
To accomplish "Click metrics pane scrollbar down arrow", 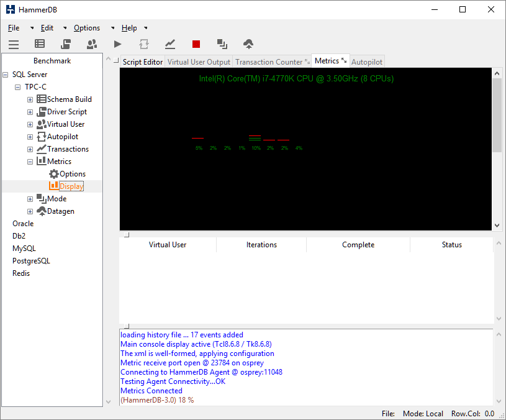I will pos(497,226).
